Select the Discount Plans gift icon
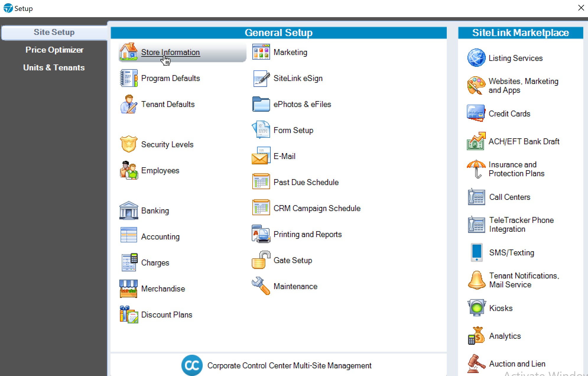 tap(129, 315)
